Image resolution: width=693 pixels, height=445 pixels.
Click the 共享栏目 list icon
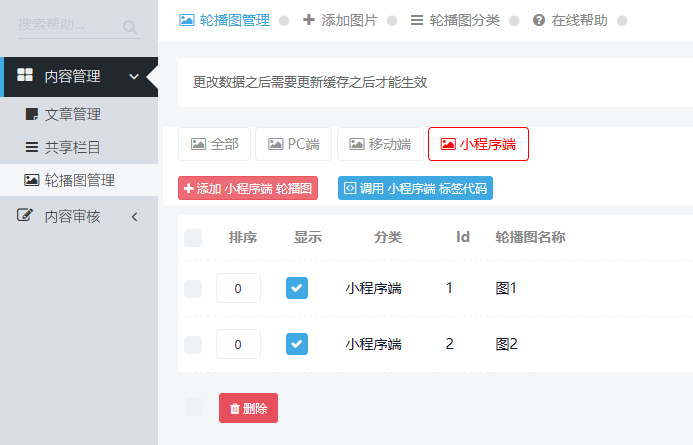31,147
